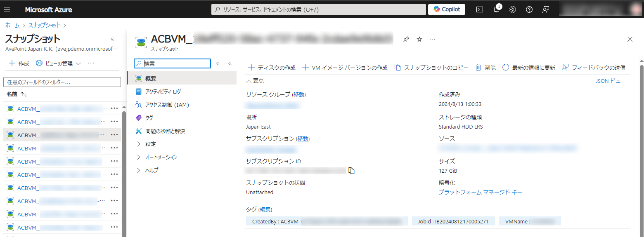Open the top-bar feedback icon
Screen dimensions: 644x237
click(x=546, y=9)
